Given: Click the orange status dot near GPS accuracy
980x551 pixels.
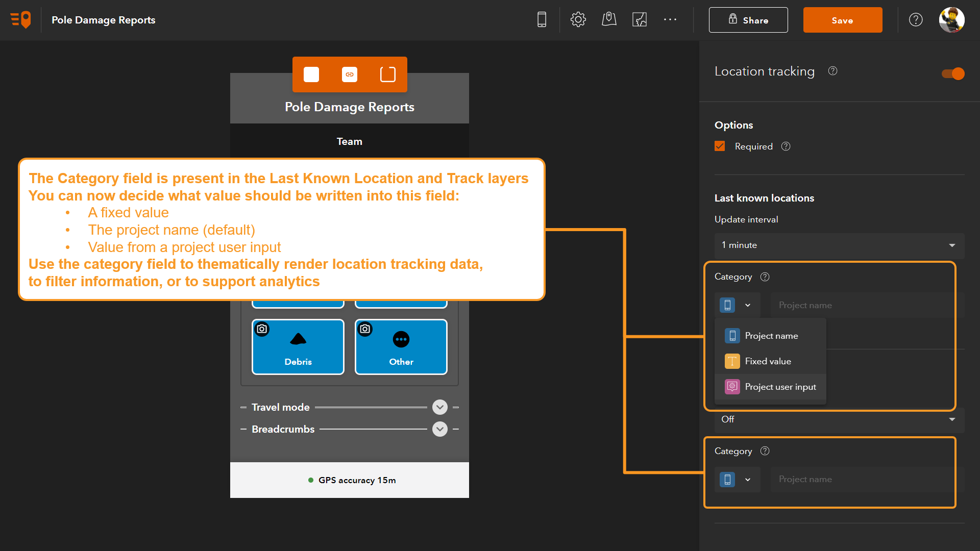Looking at the screenshot, I should point(311,480).
